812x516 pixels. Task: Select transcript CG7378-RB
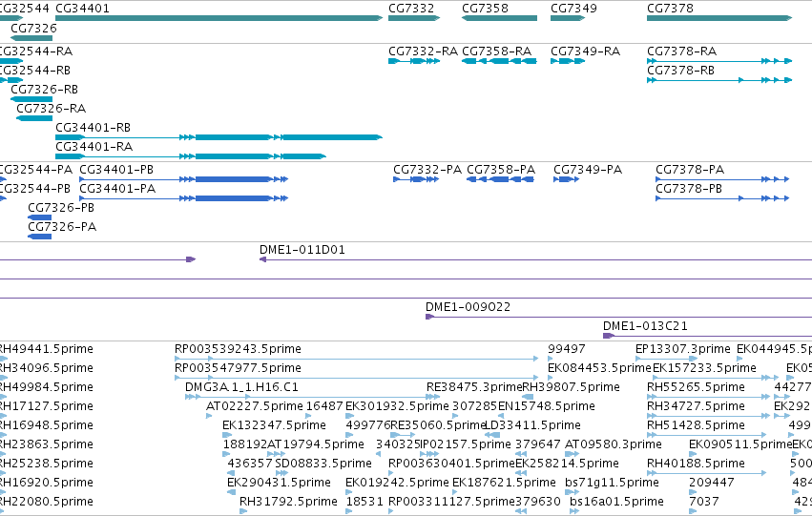[719, 80]
